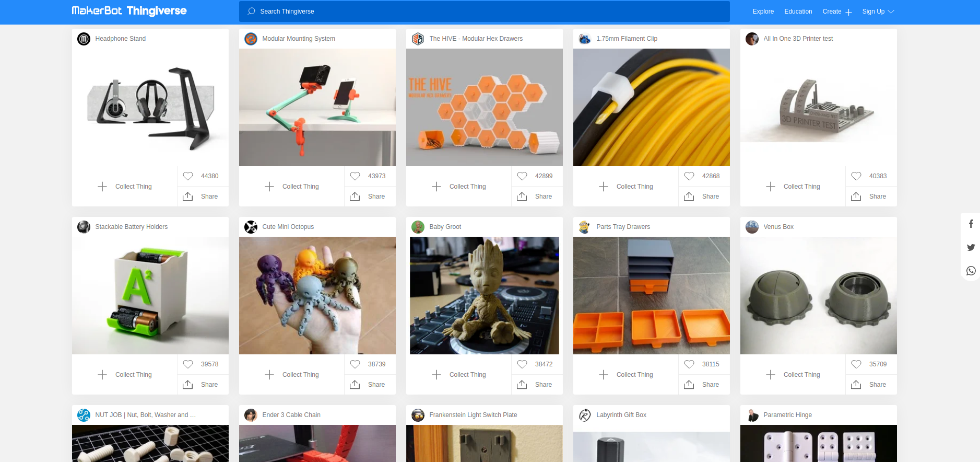The width and height of the screenshot is (980, 462).
Task: Like the Headphone Stand with heart icon
Action: [188, 176]
